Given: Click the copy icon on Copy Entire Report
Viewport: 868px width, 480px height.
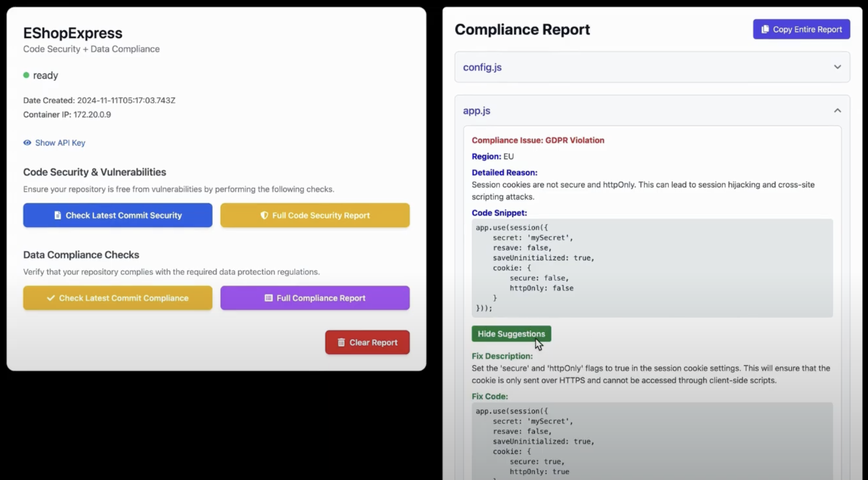Looking at the screenshot, I should point(765,29).
